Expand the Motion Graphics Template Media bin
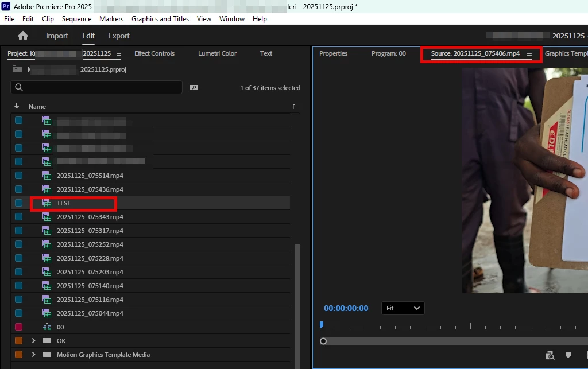The height and width of the screenshot is (369, 588). tap(33, 355)
